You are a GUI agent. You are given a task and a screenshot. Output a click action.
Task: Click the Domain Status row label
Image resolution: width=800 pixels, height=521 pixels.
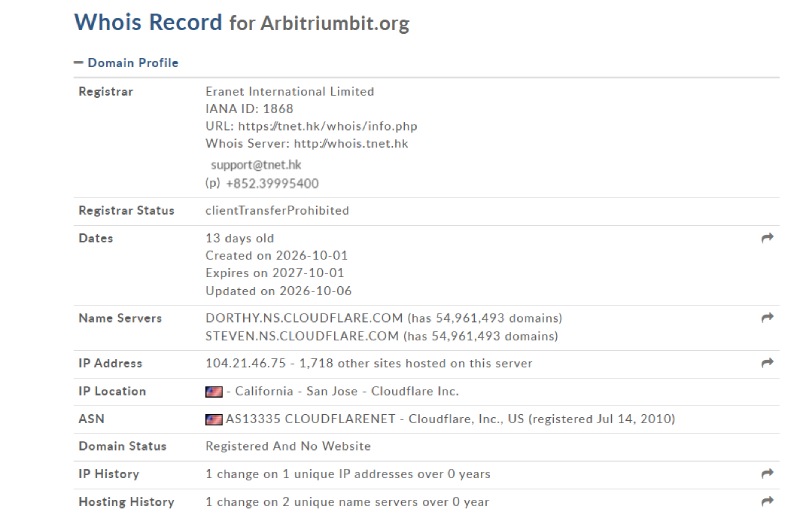tap(122, 446)
